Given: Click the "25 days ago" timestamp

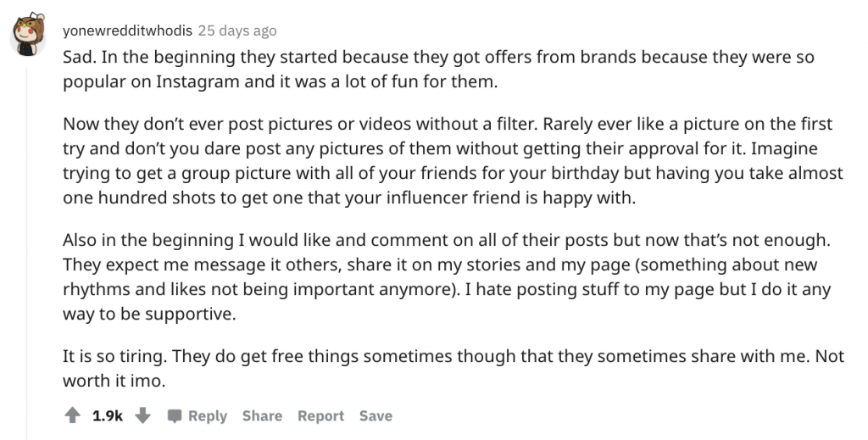Looking at the screenshot, I should 237,31.
